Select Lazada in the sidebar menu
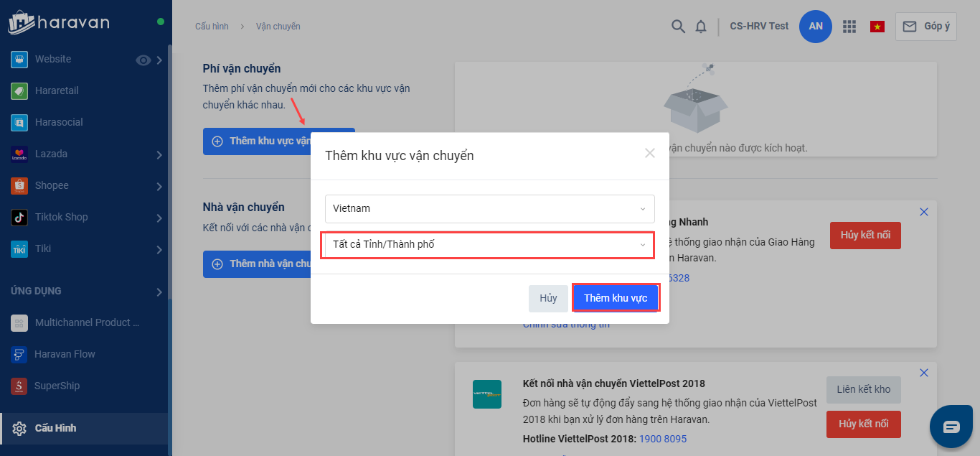This screenshot has width=980, height=456. 51,154
